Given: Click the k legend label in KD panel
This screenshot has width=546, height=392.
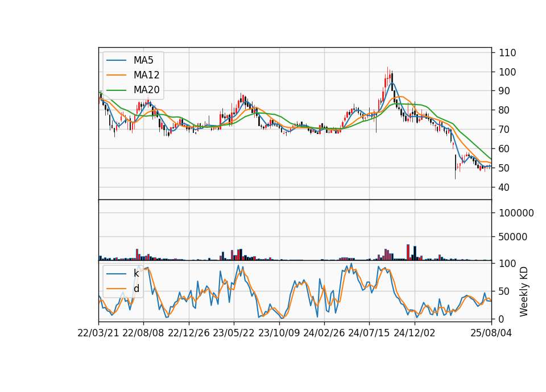Looking at the screenshot, I should tap(136, 273).
